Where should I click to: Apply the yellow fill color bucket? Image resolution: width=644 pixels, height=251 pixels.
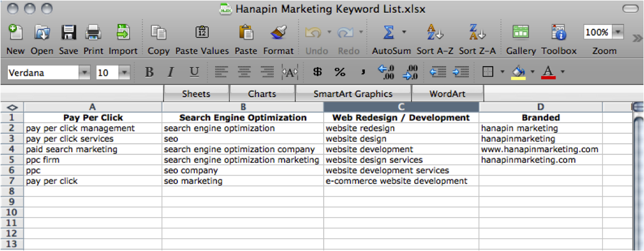click(519, 73)
